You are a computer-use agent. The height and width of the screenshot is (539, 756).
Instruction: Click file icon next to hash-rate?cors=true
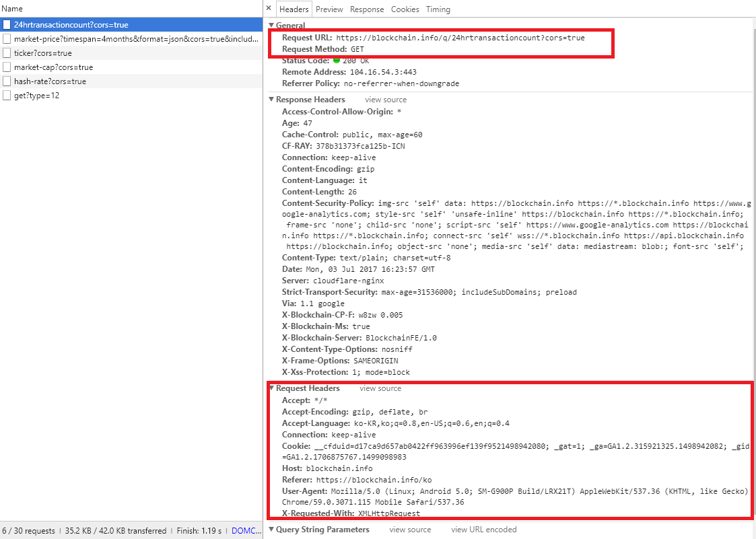tap(7, 81)
